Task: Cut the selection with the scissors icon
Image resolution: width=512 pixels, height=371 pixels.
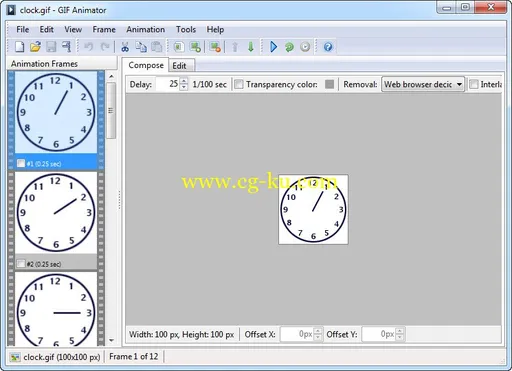Action: pos(125,47)
